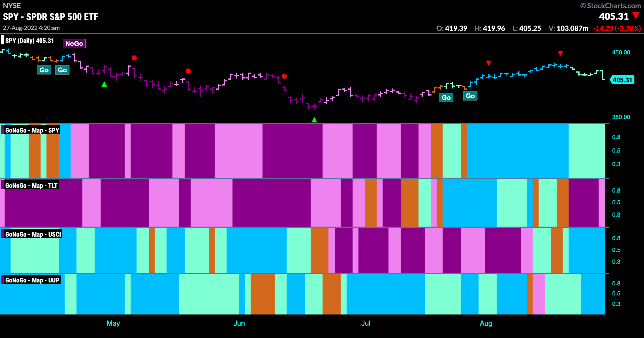
Task: Click the first Go label in April
Action: pyautogui.click(x=44, y=70)
